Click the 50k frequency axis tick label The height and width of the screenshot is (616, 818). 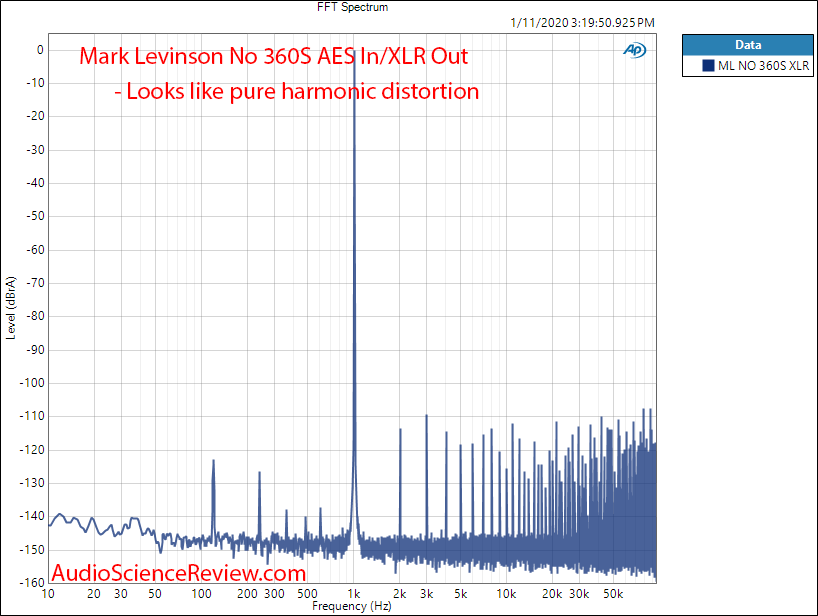pyautogui.click(x=614, y=594)
